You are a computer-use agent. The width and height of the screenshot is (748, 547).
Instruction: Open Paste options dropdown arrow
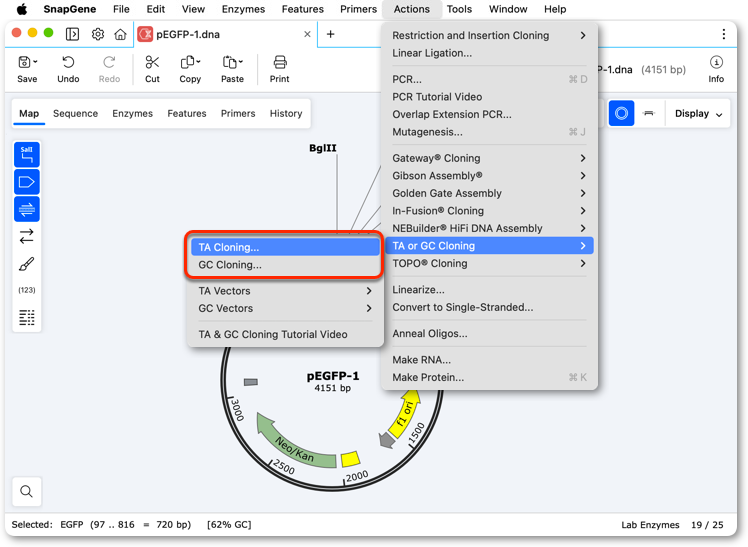pos(241,62)
